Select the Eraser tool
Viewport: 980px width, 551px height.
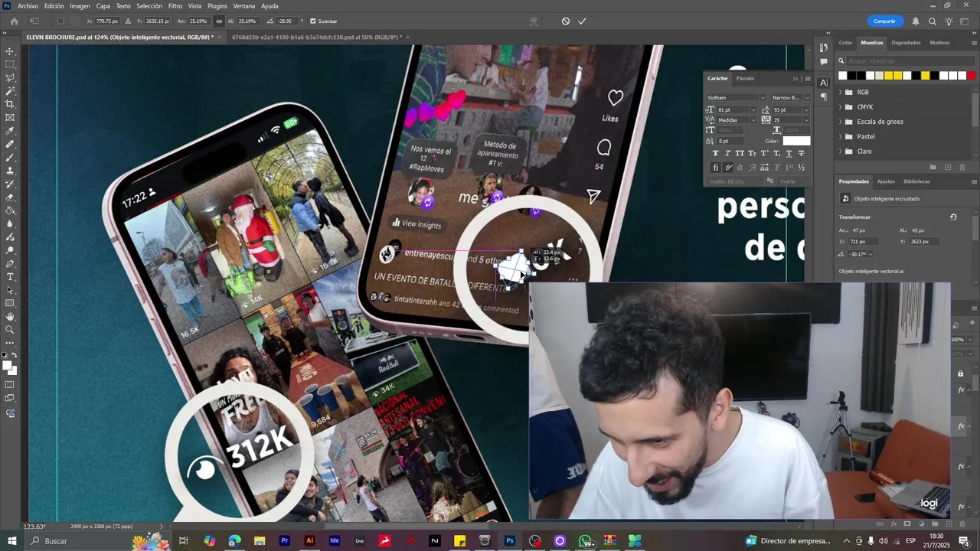coord(10,197)
